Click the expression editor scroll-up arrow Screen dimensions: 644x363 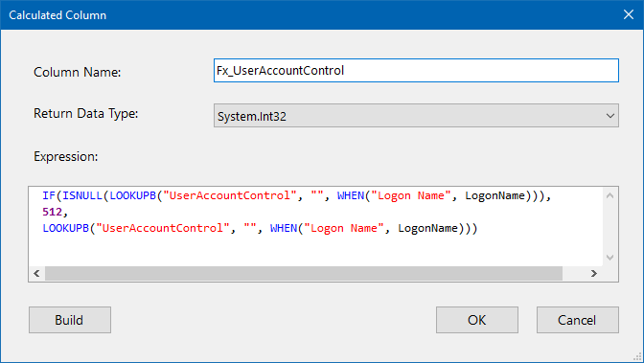pos(609,196)
